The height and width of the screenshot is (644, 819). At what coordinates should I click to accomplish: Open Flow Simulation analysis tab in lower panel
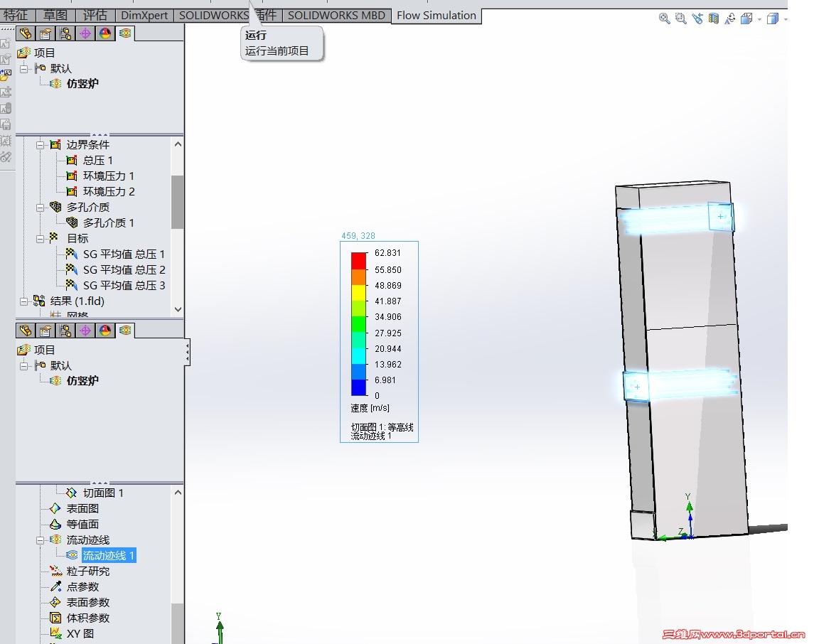pos(125,331)
